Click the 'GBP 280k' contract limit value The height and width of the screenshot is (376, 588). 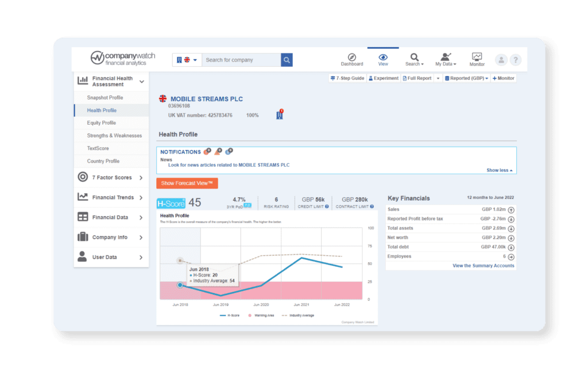click(355, 199)
